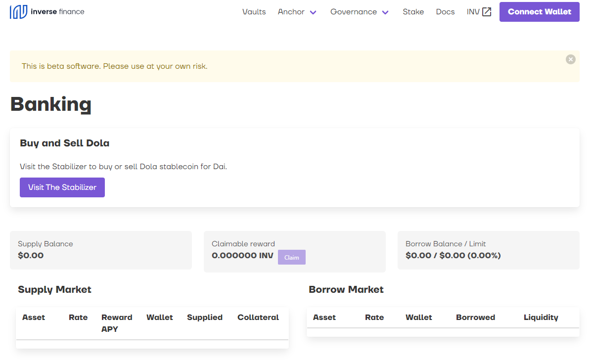This screenshot has width=592, height=364.
Task: Click the Collateral column header
Action: (258, 318)
